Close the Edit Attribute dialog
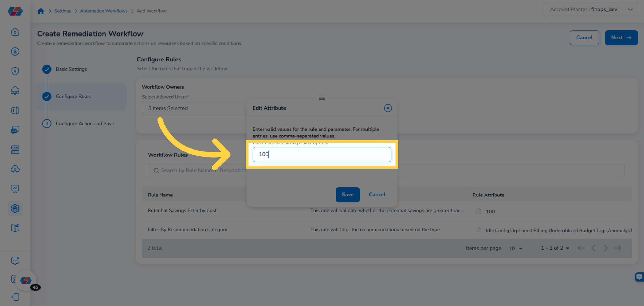Image resolution: width=644 pixels, height=306 pixels. 388,108
